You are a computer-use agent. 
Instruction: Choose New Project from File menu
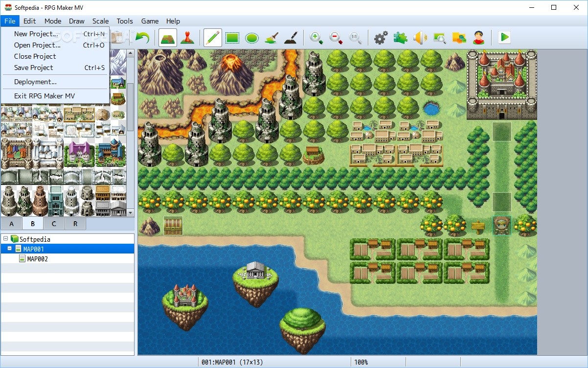55,34
